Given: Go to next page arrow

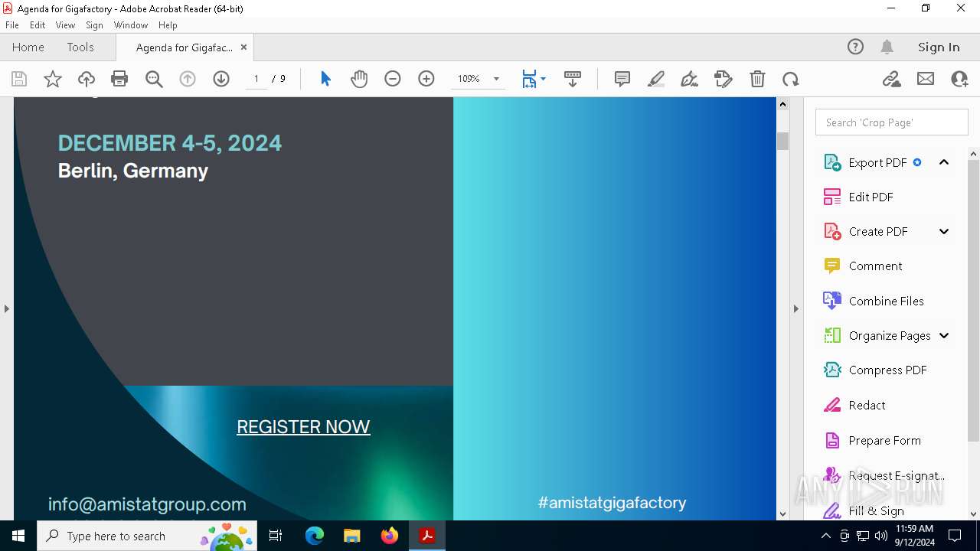Looking at the screenshot, I should point(221,79).
